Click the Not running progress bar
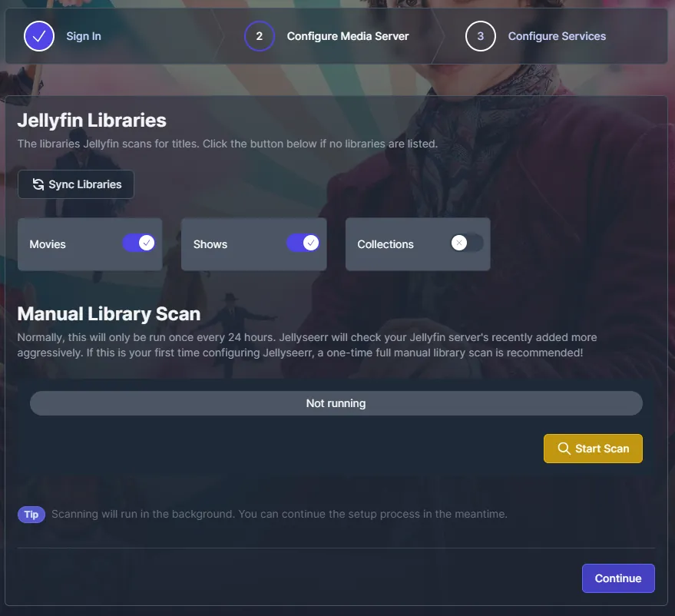675x616 pixels. tap(336, 402)
